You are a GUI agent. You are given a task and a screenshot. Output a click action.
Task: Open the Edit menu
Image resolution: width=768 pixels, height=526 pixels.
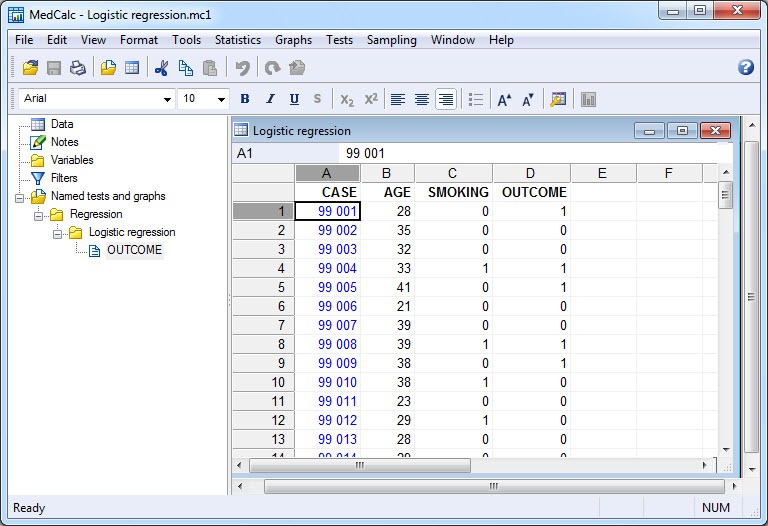tap(57, 40)
